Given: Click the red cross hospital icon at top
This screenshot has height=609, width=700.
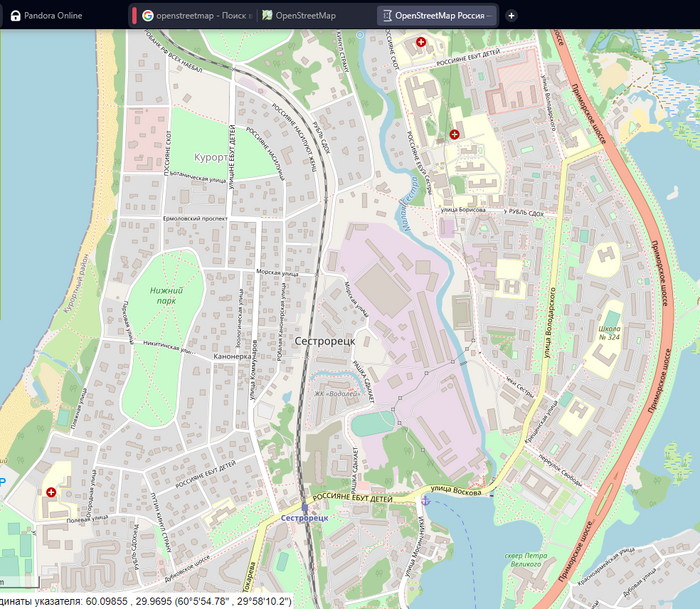Looking at the screenshot, I should point(420,43).
